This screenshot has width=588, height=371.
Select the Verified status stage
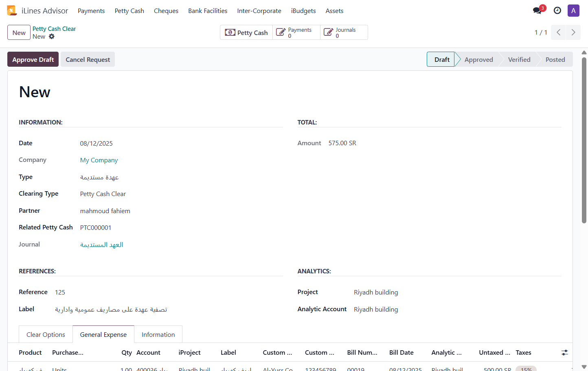[x=519, y=59]
